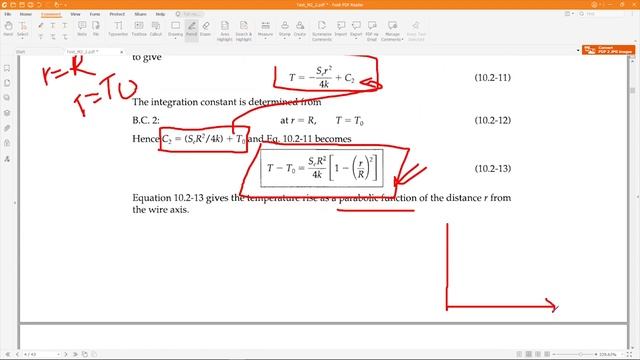Go to the previous page

(17, 354)
